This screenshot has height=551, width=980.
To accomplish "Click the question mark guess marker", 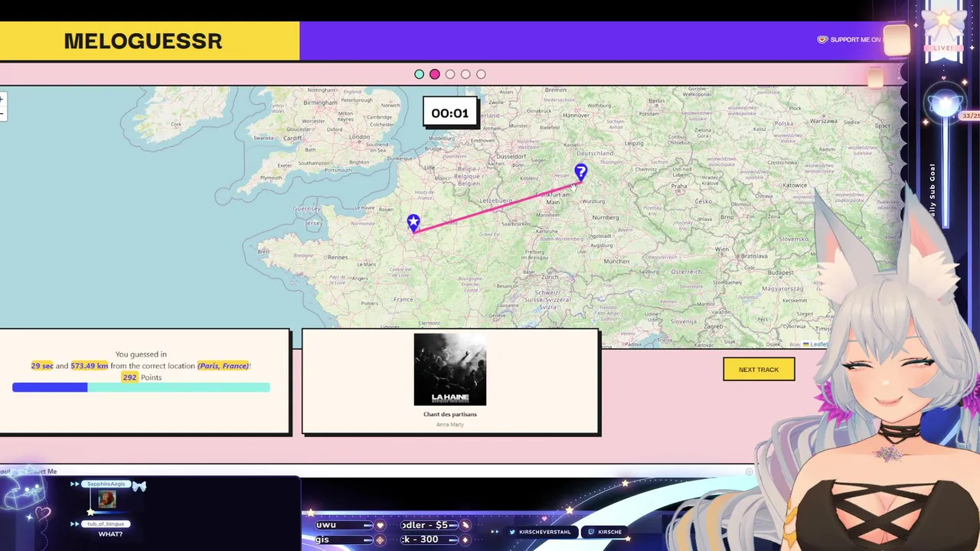I will click(x=581, y=172).
